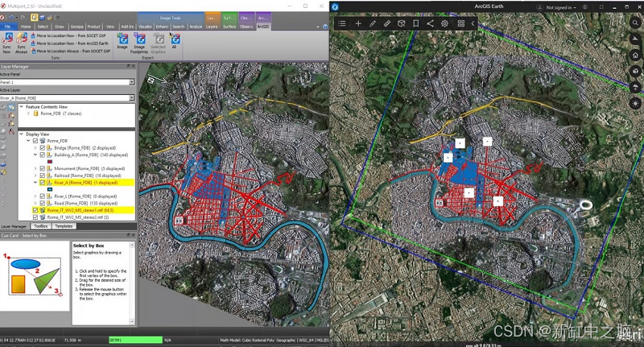Click the select arrow tool in quick access toolbar
644x347 pixels.
coord(35,17)
